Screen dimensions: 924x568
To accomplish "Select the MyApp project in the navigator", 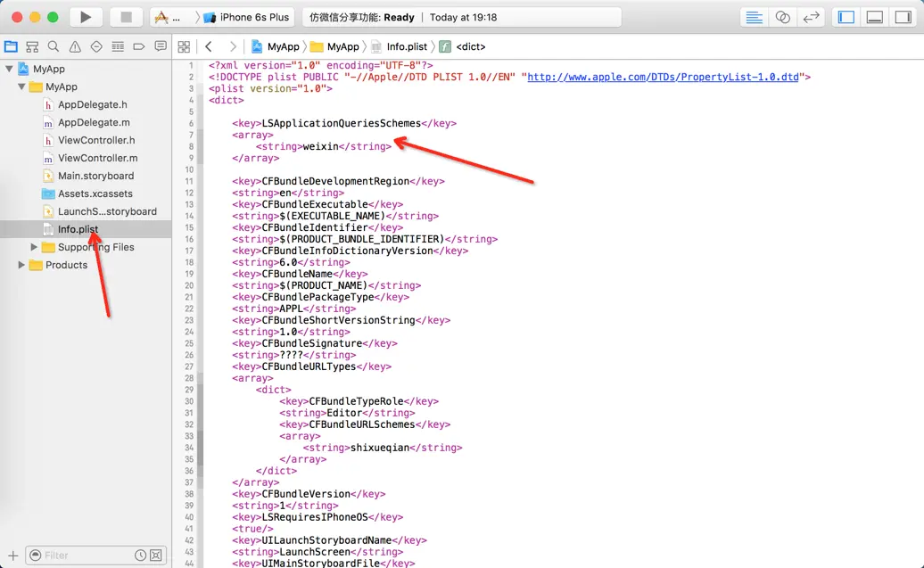I will tap(49, 69).
